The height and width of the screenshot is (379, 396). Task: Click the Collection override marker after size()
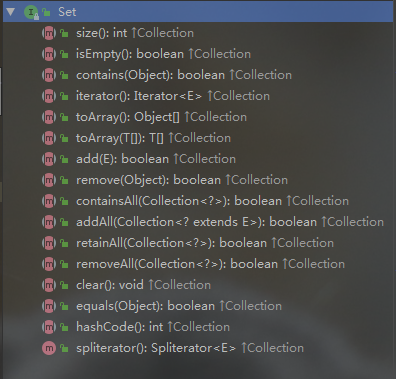[162, 33]
